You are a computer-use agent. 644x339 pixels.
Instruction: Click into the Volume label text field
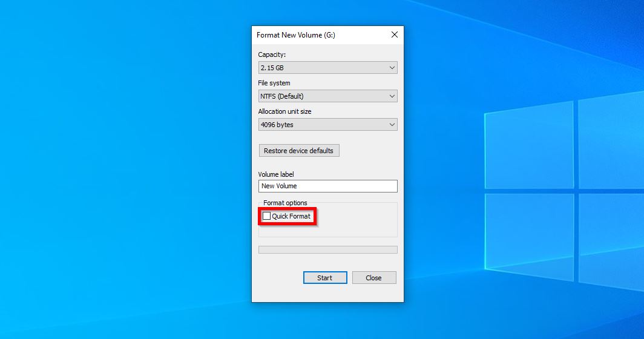(x=328, y=186)
